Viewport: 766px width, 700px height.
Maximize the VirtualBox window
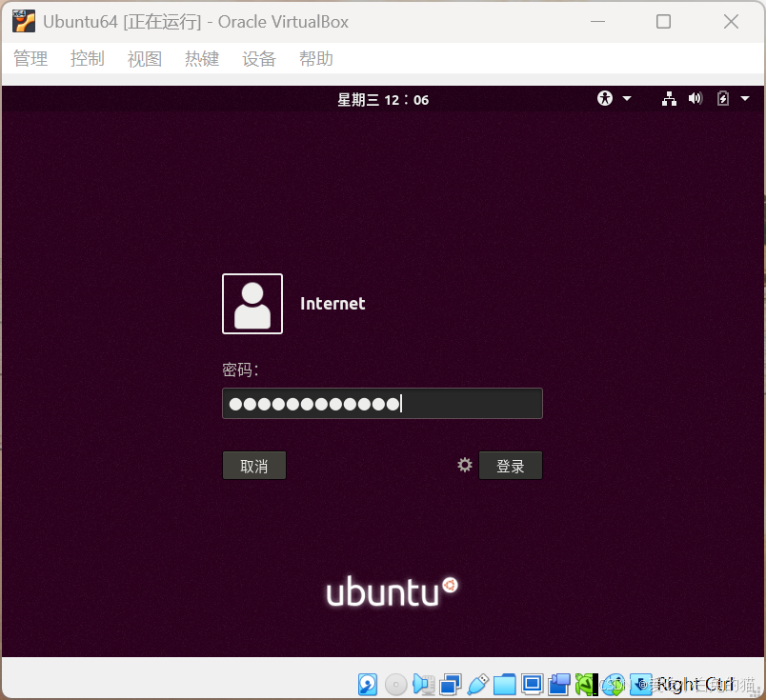click(x=663, y=22)
